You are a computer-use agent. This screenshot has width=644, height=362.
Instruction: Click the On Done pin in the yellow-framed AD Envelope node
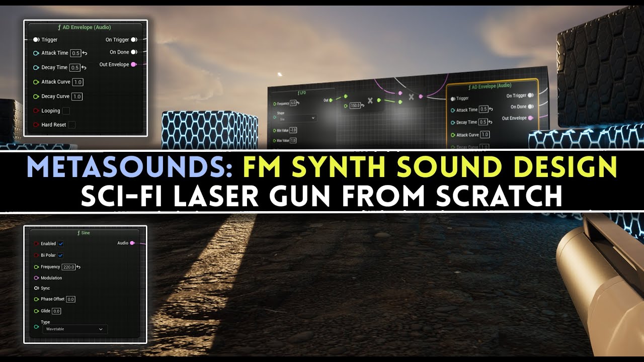[530, 107]
